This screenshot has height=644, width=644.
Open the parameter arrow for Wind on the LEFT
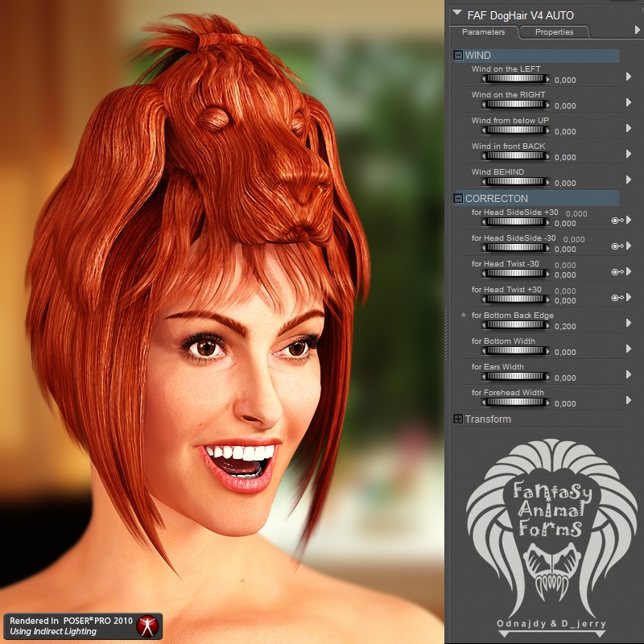[629, 76]
